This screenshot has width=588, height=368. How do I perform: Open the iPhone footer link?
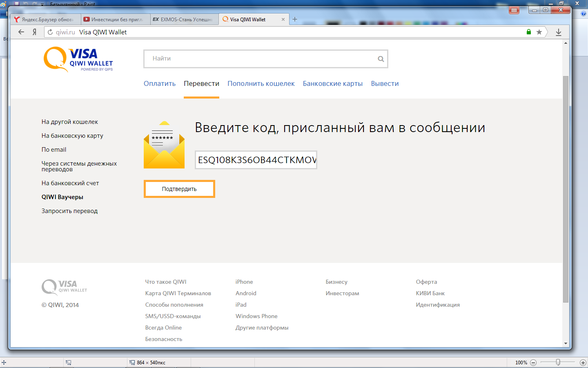click(x=244, y=282)
